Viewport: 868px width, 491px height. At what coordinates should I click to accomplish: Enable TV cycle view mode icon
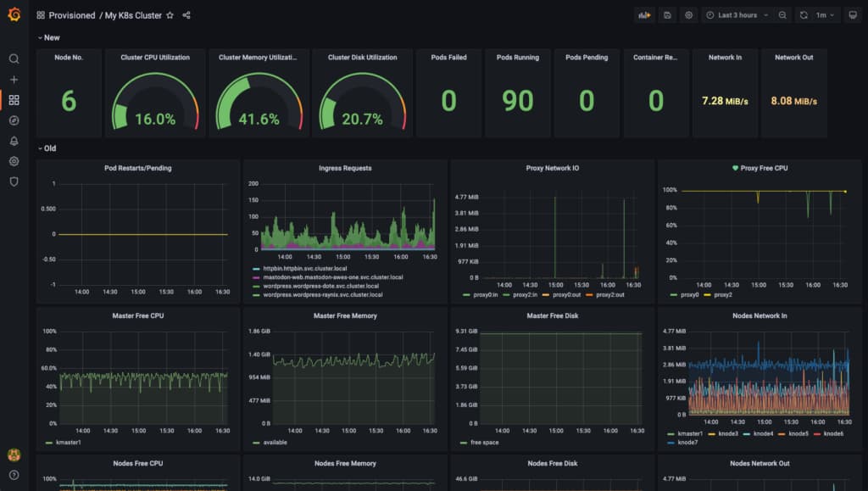point(854,14)
